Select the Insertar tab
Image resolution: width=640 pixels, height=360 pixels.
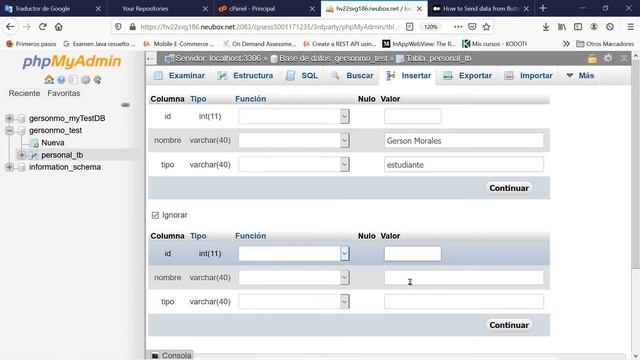click(x=409, y=76)
